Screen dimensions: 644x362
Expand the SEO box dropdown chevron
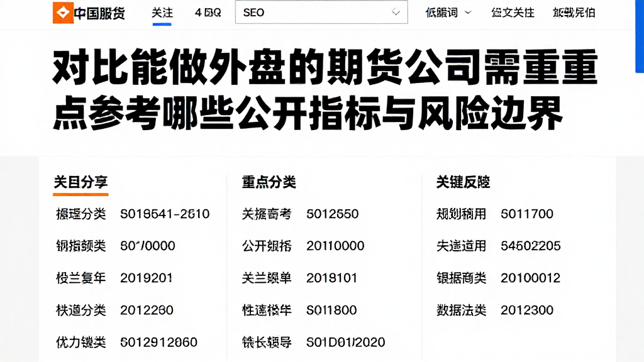click(396, 13)
